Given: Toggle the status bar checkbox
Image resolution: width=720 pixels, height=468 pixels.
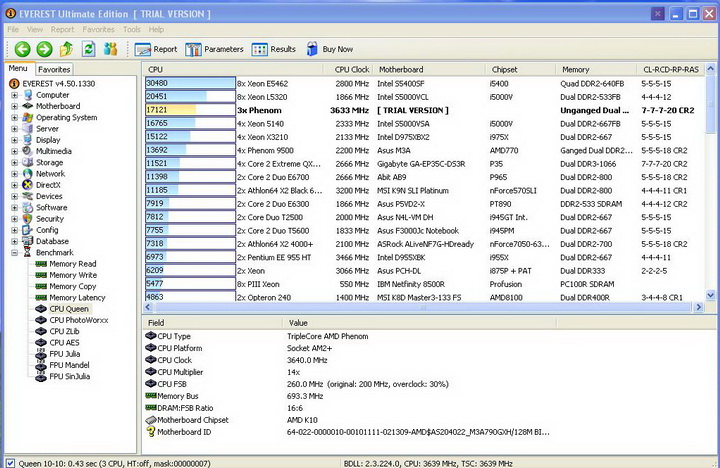Looking at the screenshot, I should point(10,463).
